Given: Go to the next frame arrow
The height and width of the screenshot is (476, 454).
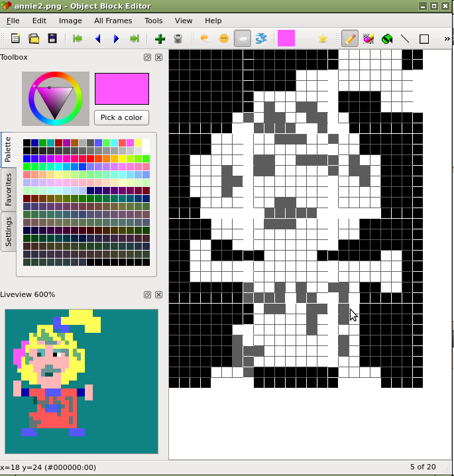Looking at the screenshot, I should [x=116, y=39].
